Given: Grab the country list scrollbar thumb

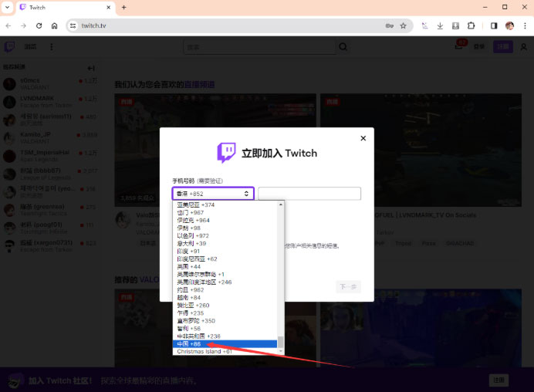Looking at the screenshot, I should (x=281, y=342).
